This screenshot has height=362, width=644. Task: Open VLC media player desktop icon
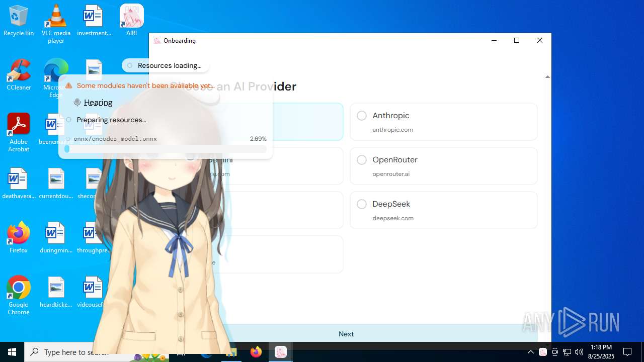tap(56, 24)
